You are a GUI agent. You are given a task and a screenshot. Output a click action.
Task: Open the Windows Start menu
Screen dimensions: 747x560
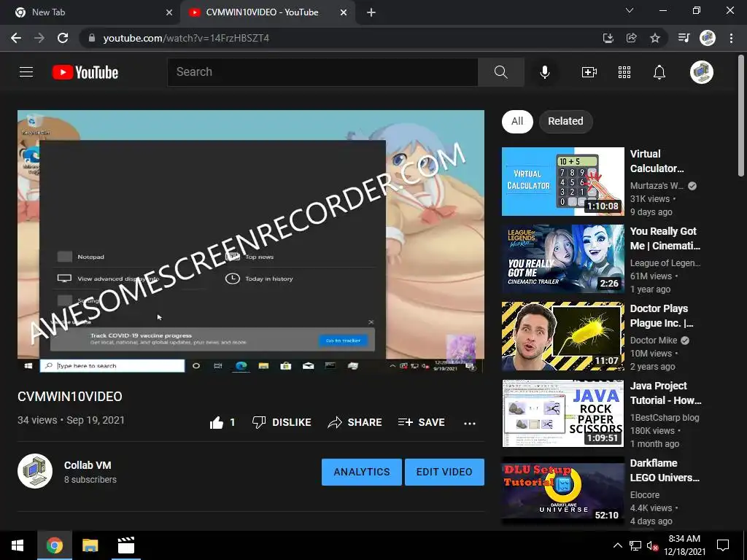click(18, 545)
